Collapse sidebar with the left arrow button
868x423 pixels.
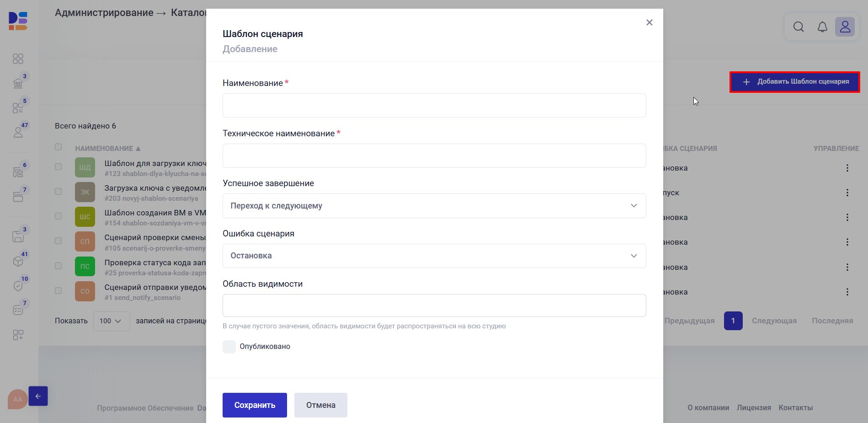tap(38, 396)
